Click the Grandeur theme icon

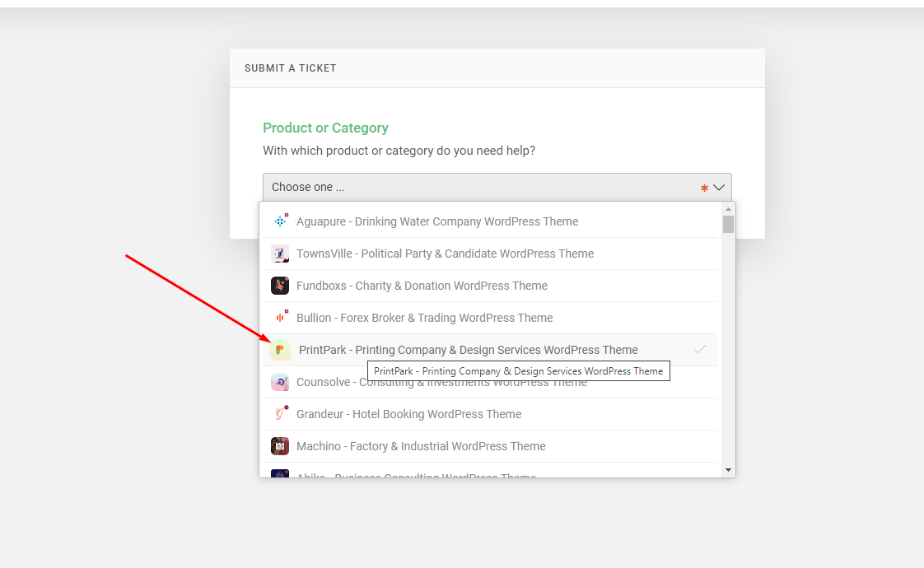280,413
